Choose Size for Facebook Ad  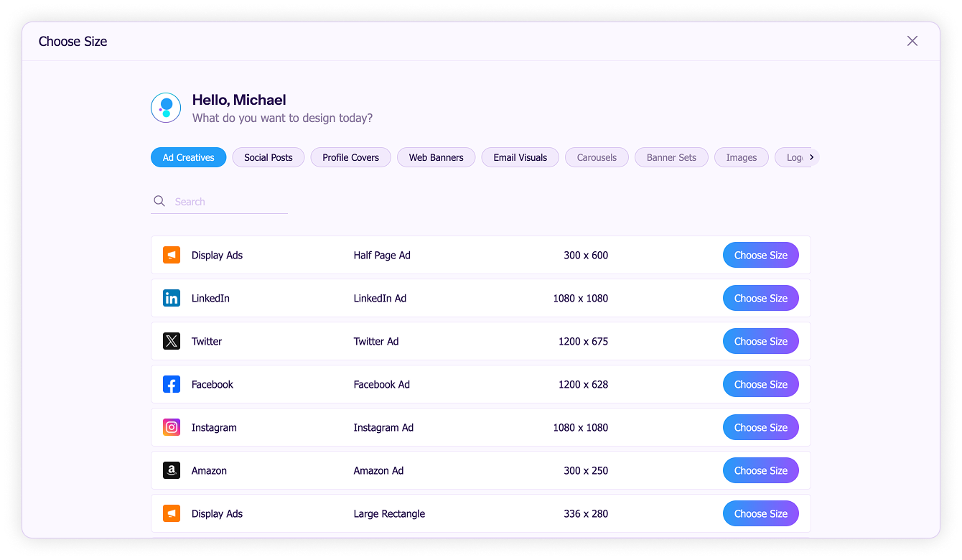pos(761,384)
